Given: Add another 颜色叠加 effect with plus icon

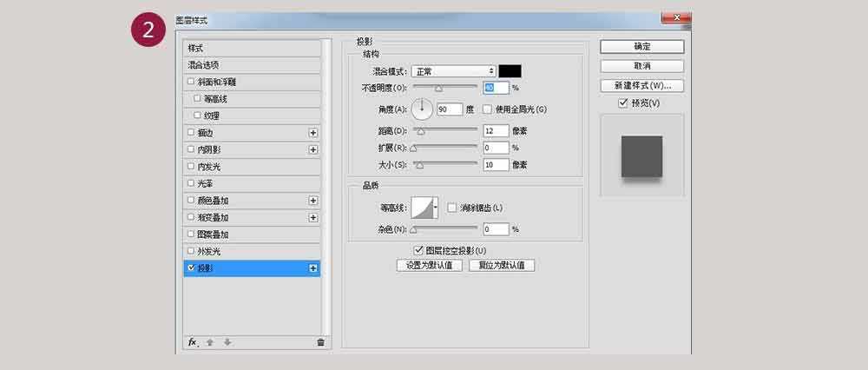Looking at the screenshot, I should tap(313, 201).
